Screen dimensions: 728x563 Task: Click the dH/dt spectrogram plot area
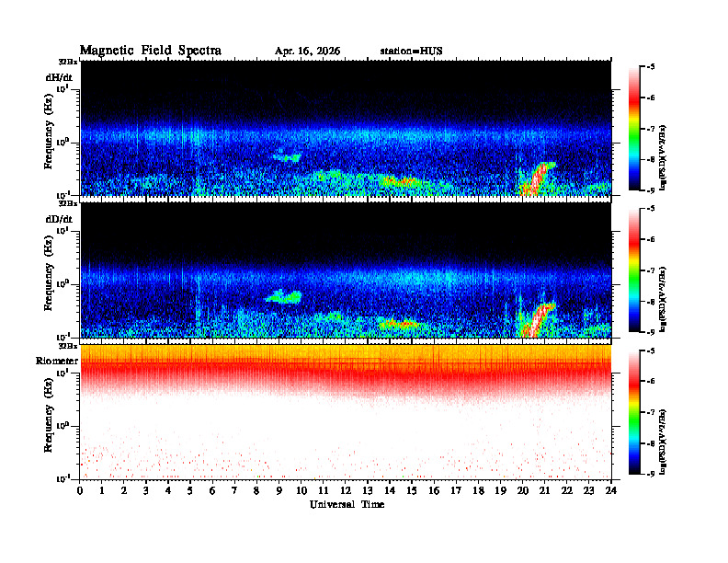click(x=346, y=128)
